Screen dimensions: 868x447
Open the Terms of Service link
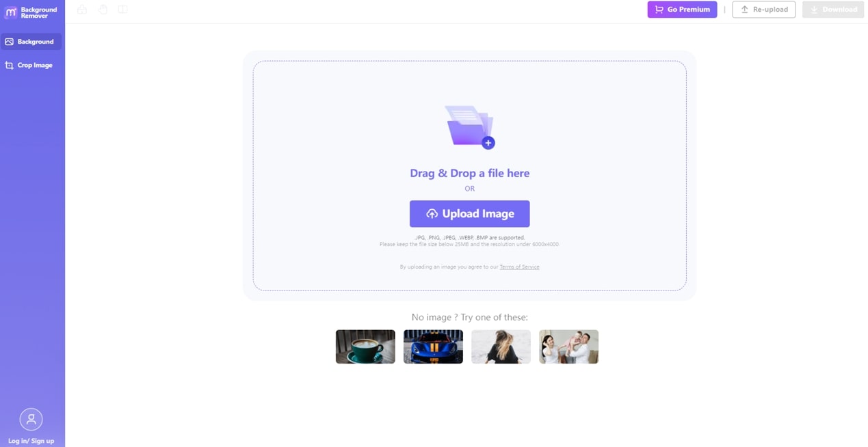click(519, 267)
